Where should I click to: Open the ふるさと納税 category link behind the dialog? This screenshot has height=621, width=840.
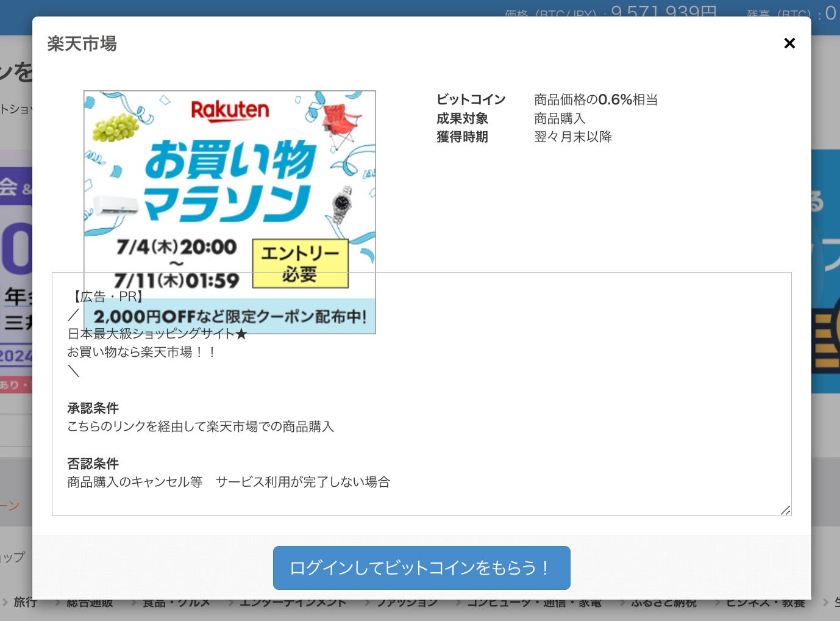pyautogui.click(x=663, y=603)
